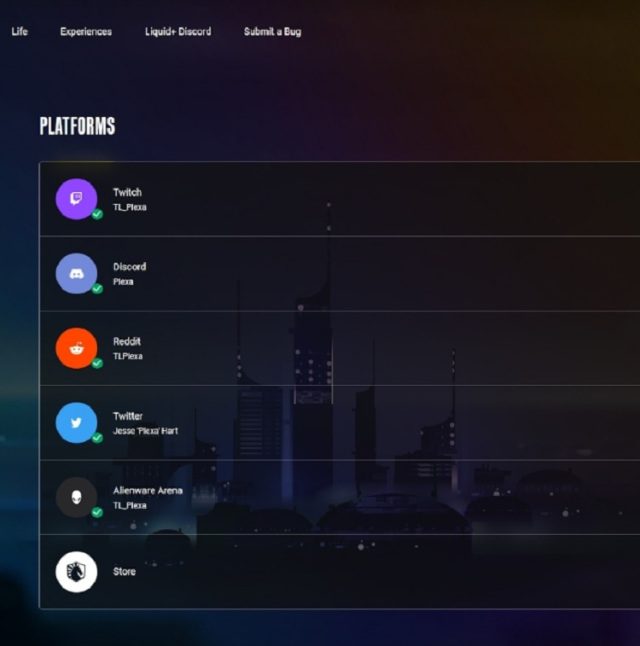Click the purple Twitch platform icon

click(76, 199)
